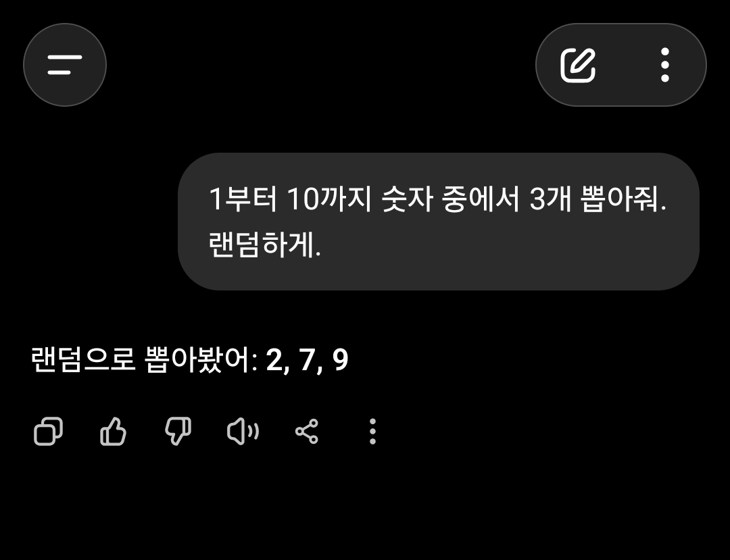Select the "랜덤하게." line in the message bubble
This screenshot has width=730, height=560.
click(264, 245)
